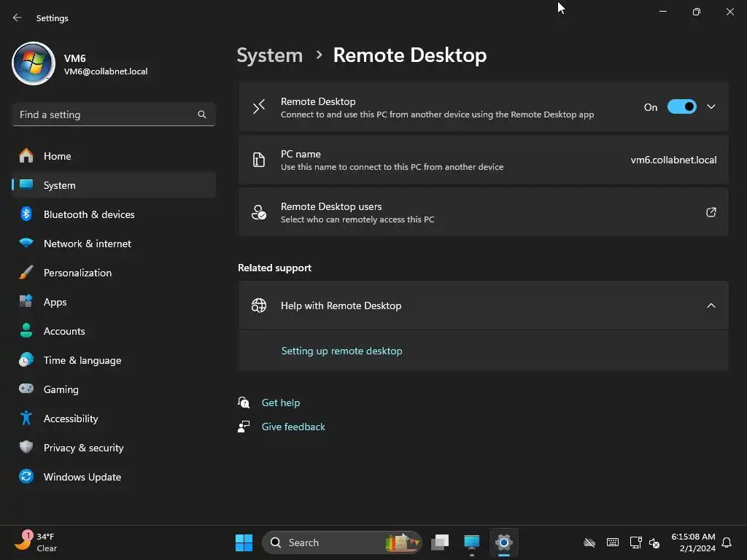Screen dimensions: 747x560
Task: Click the Time & language clock icon
Action: (x=26, y=359)
